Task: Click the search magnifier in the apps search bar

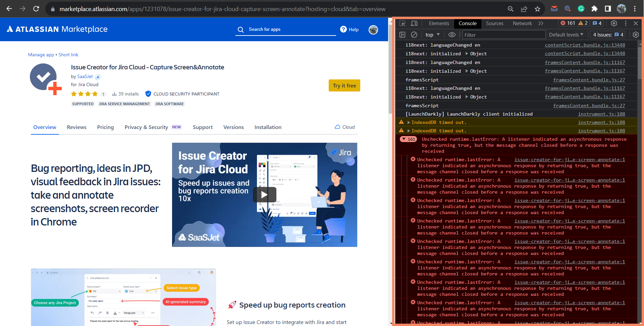Action: coord(240,30)
